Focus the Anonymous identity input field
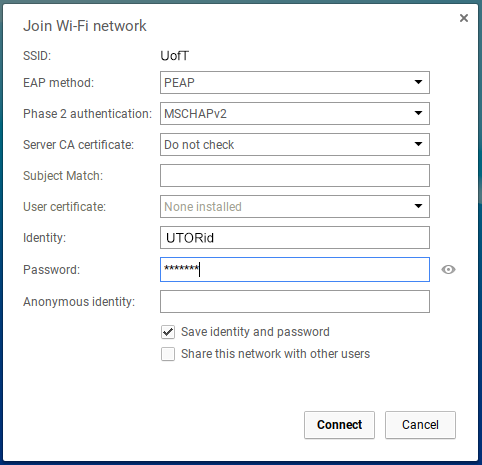 click(295, 302)
